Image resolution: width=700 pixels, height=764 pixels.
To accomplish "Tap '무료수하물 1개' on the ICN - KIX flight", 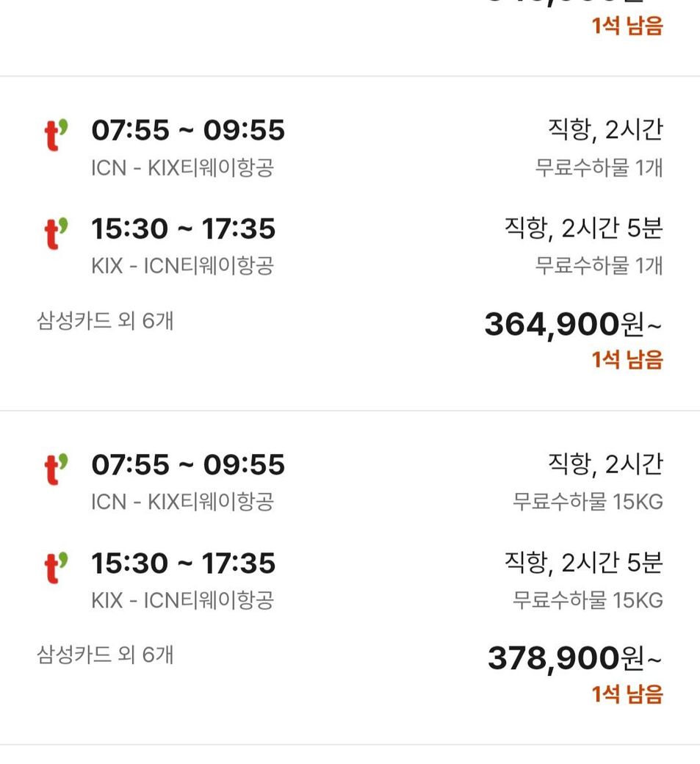I will point(599,167).
